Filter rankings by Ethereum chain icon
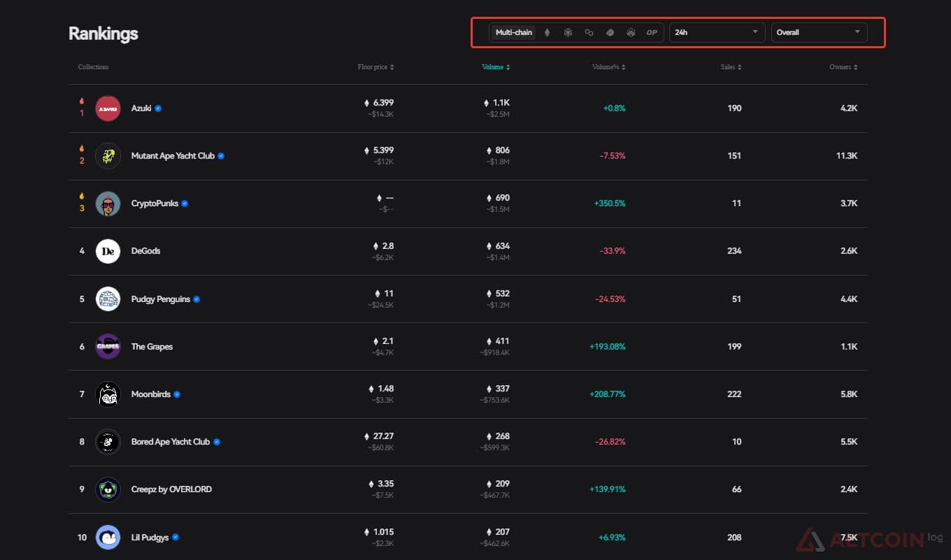 (547, 32)
